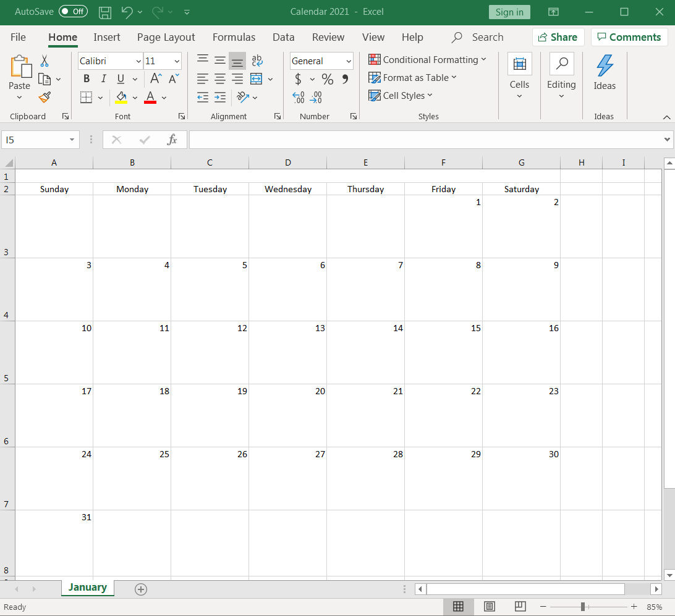
Task: Click the Sign in button
Action: pyautogui.click(x=509, y=12)
